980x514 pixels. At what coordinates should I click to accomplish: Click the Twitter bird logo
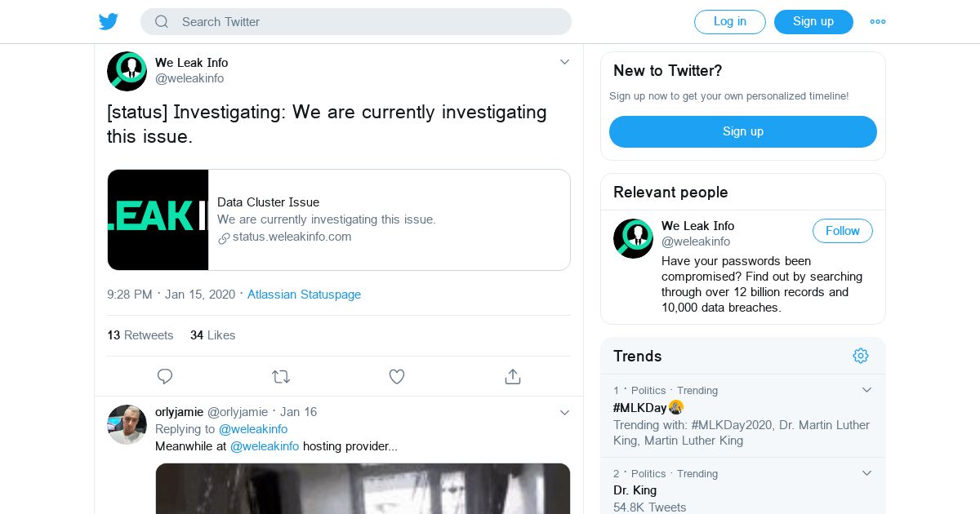click(109, 22)
